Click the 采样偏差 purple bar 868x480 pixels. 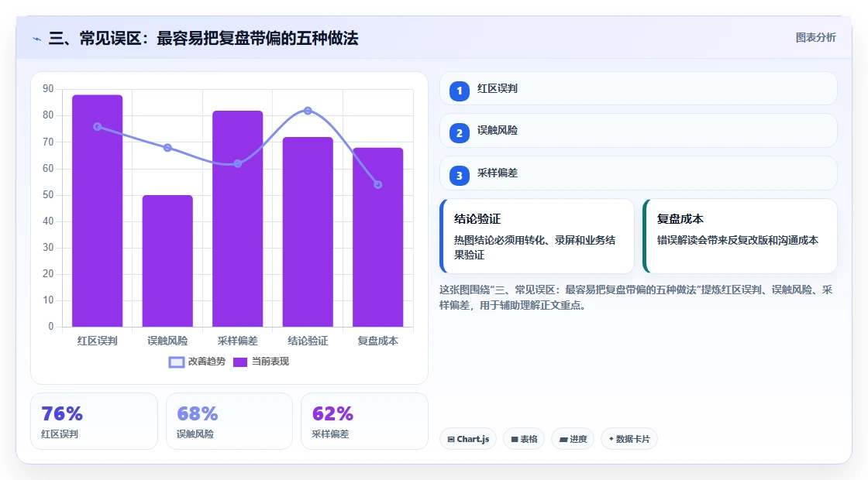(x=237, y=218)
